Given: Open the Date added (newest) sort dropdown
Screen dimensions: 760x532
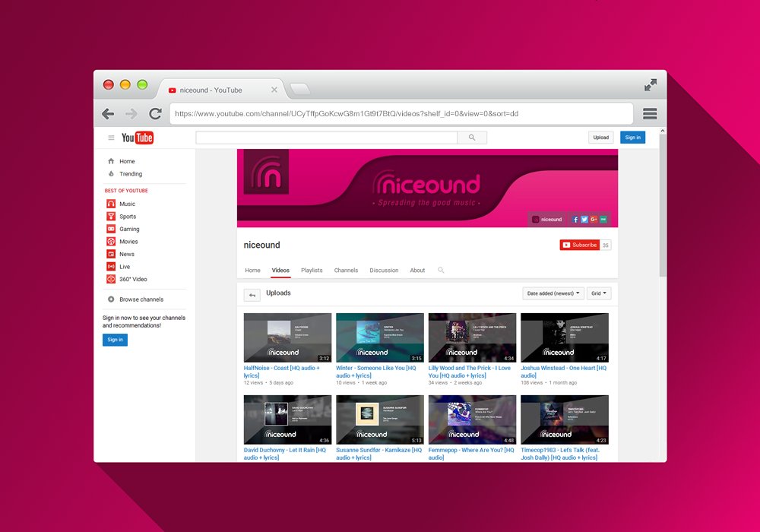Looking at the screenshot, I should 553,293.
